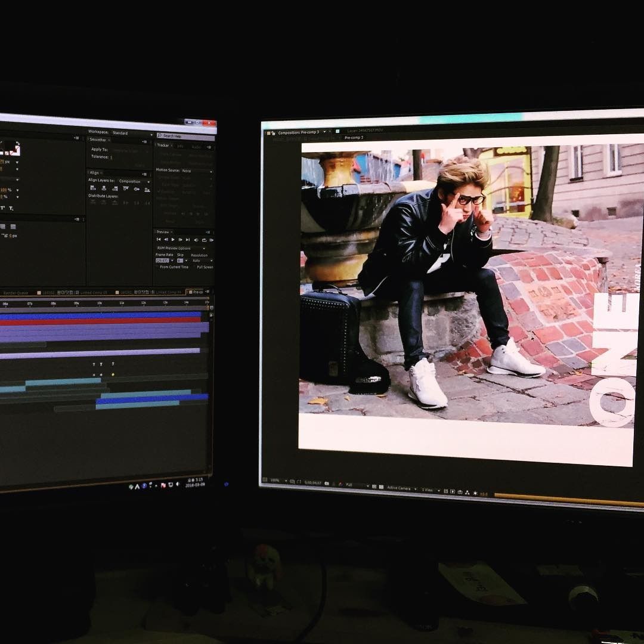Screen dimensions: 644x644
Task: Toggle region of interest in viewer
Action: [x=374, y=487]
